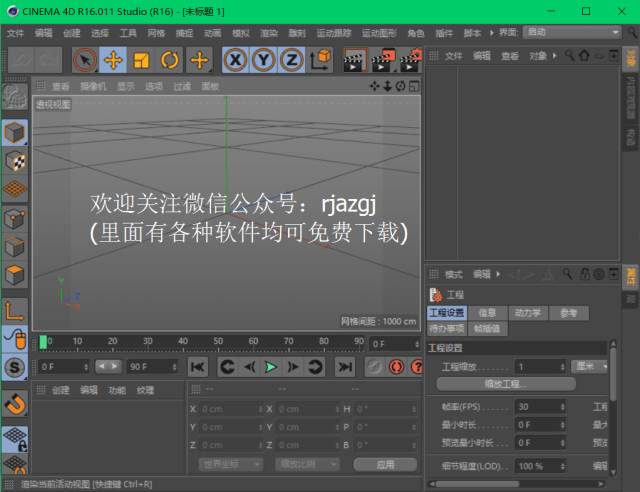Select the Scale tool
Viewport: 640px width, 492px height.
(141, 60)
